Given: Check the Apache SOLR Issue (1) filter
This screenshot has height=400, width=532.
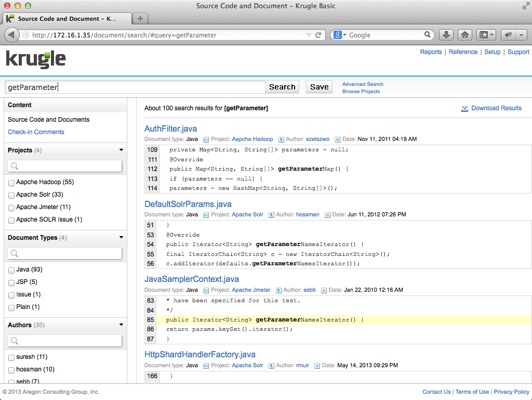Looking at the screenshot, I should pos(11,221).
